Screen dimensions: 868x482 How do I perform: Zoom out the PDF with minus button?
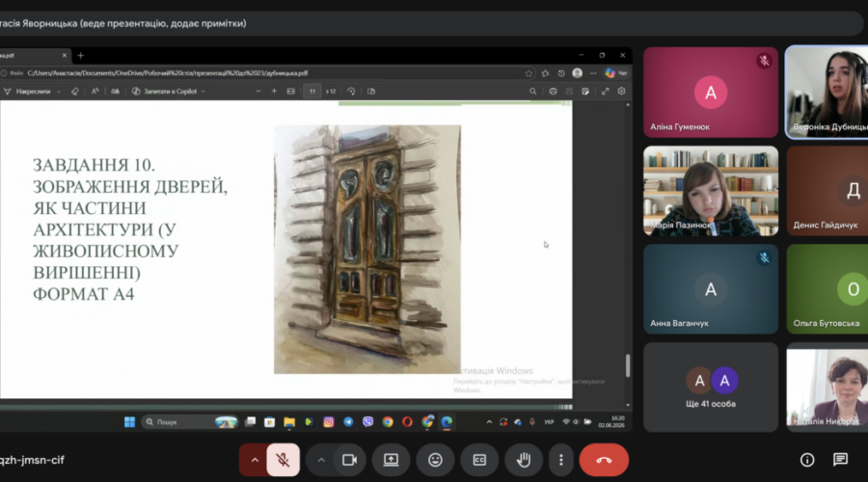(258, 92)
